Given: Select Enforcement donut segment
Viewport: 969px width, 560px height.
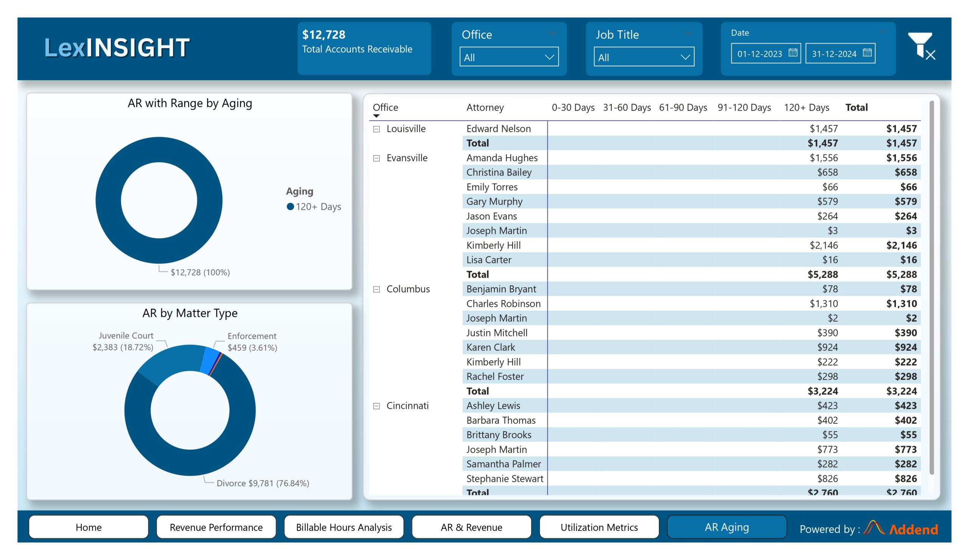Looking at the screenshot, I should tap(211, 360).
